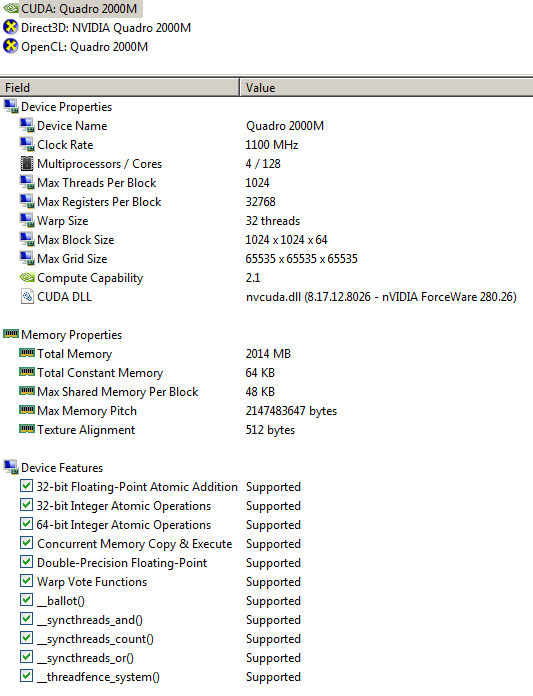Image resolution: width=533 pixels, height=696 pixels.
Task: Select the Device Features group label
Action: tap(62, 468)
